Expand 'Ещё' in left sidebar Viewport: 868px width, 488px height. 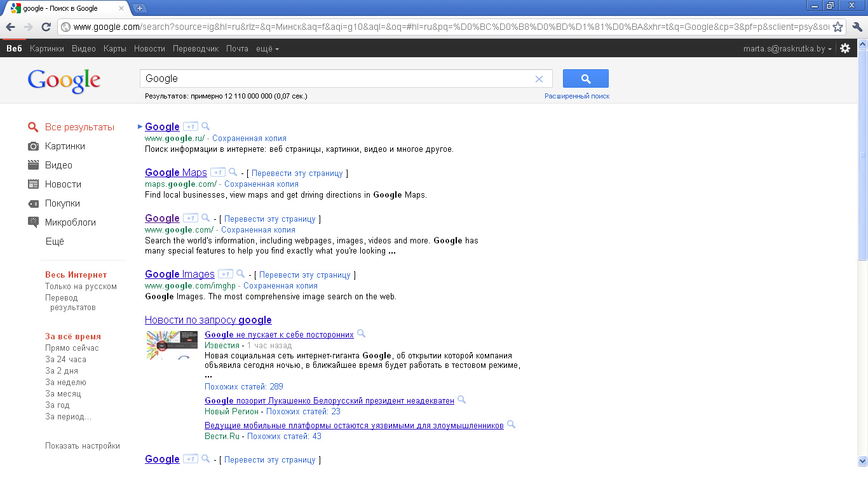click(55, 241)
